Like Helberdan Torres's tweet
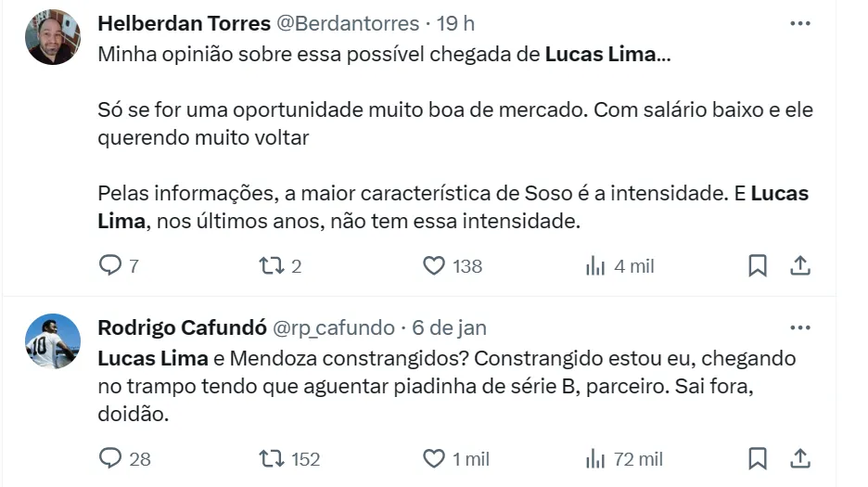Screen dimensions: 868x487 tap(434, 266)
